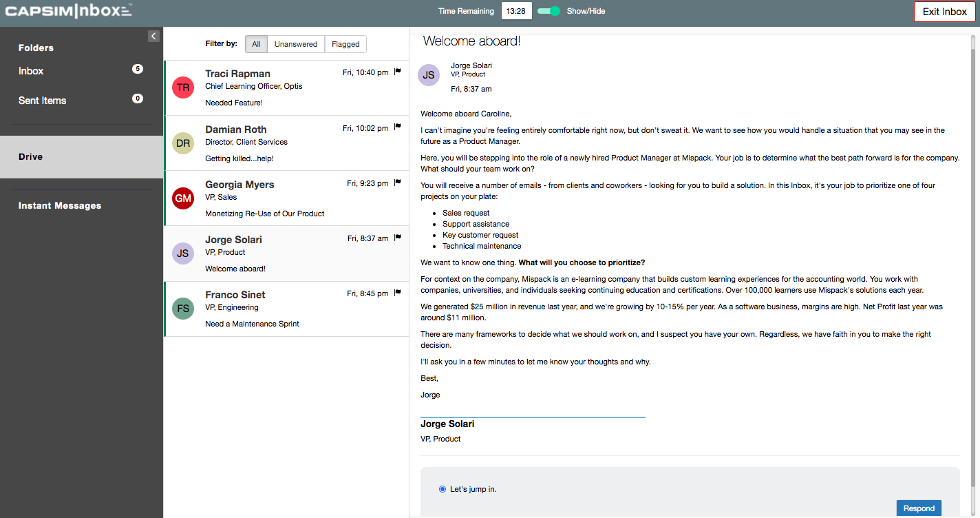Click the GM avatar for Georgia Myers
Screen dimensions: 980x518
click(x=183, y=198)
